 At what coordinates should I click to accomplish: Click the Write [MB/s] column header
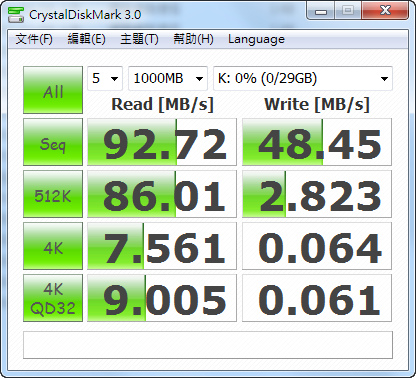pyautogui.click(x=317, y=105)
